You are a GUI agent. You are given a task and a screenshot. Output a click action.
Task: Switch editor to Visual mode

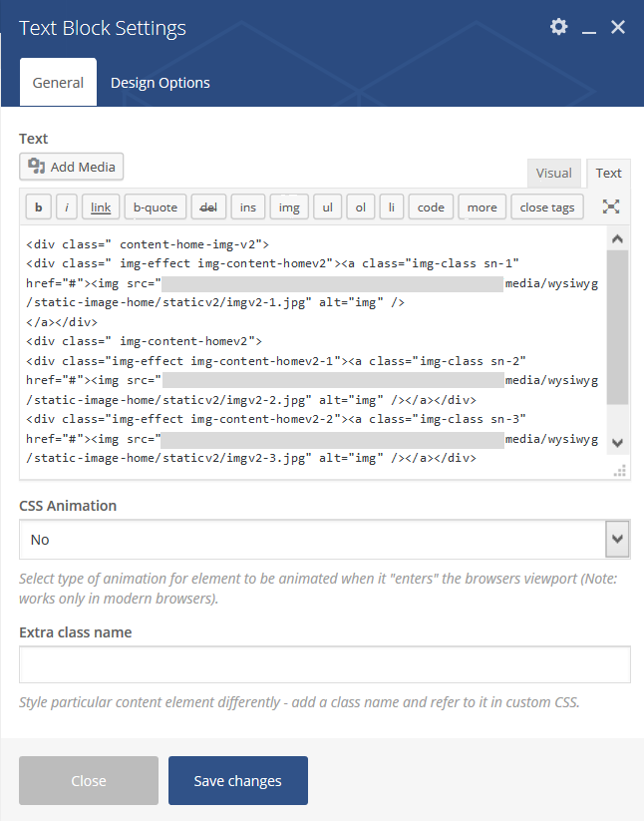(553, 174)
